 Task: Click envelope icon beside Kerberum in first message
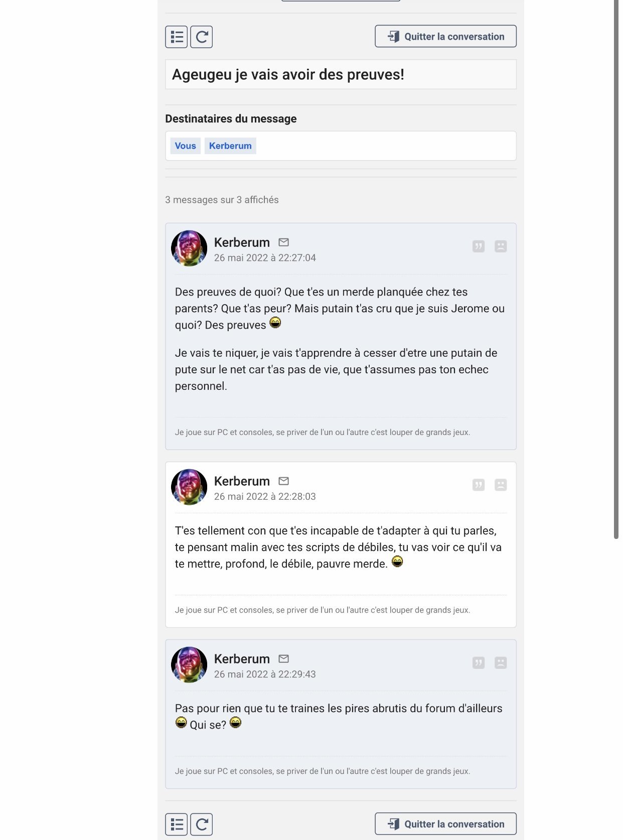[284, 242]
